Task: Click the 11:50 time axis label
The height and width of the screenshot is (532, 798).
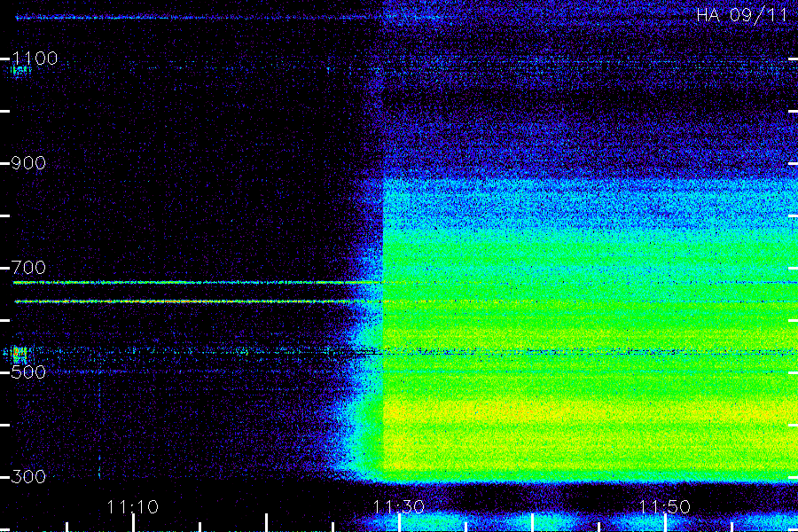Action: pyautogui.click(x=665, y=507)
